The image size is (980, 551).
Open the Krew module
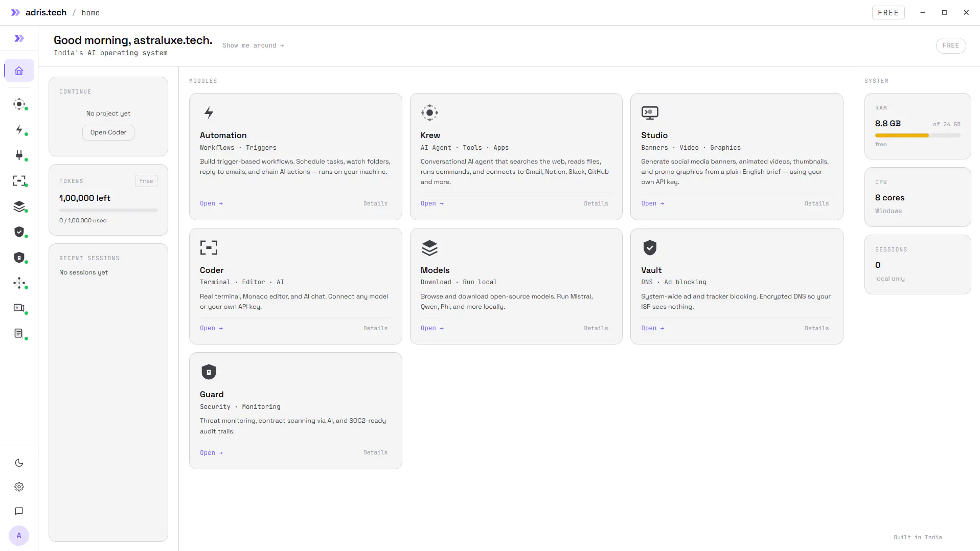[x=432, y=203]
